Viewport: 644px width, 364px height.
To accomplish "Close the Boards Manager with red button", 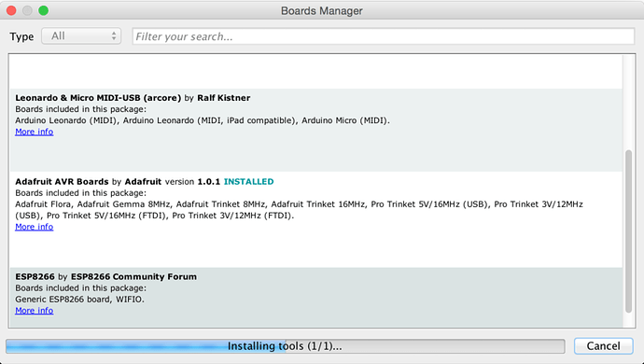I will [11, 10].
